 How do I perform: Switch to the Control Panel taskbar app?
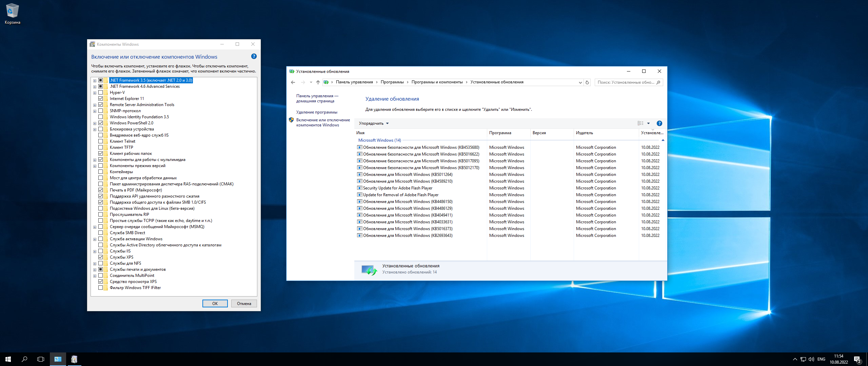(58, 359)
